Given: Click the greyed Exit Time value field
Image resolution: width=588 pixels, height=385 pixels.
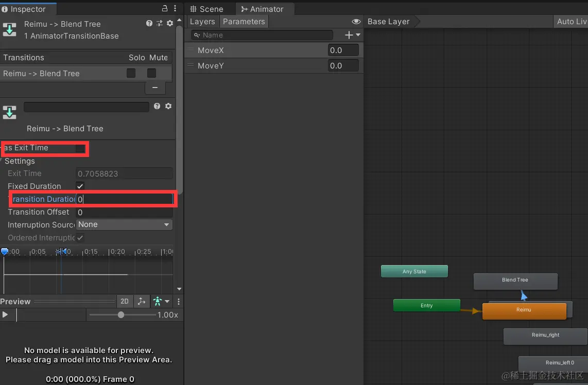Looking at the screenshot, I should [x=124, y=173].
